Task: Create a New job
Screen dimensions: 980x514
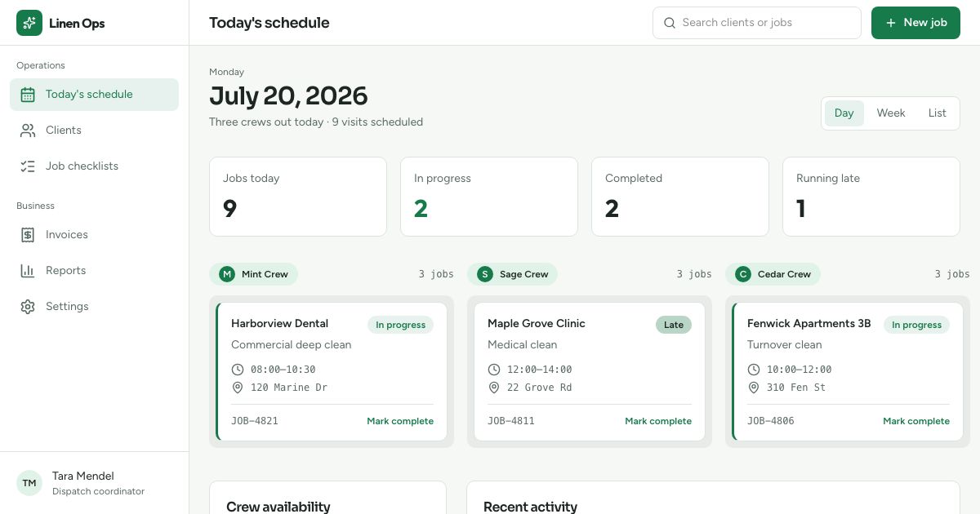Action: pos(915,23)
